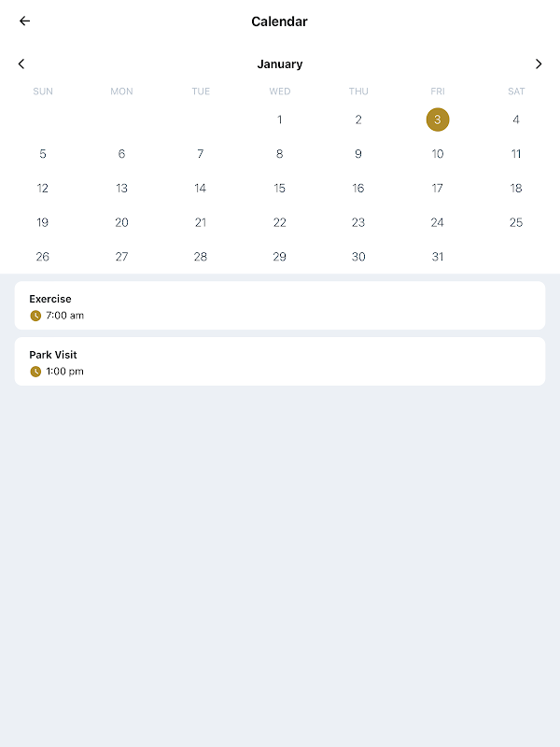Select January 24 date cell
The width and height of the screenshot is (560, 747).
[x=438, y=222]
